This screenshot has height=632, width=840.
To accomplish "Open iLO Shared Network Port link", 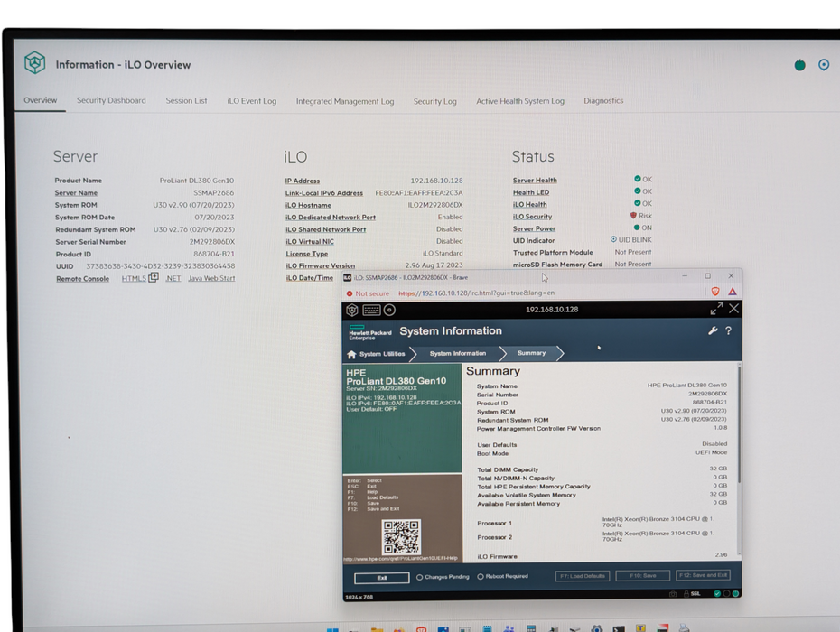I will pyautogui.click(x=326, y=229).
